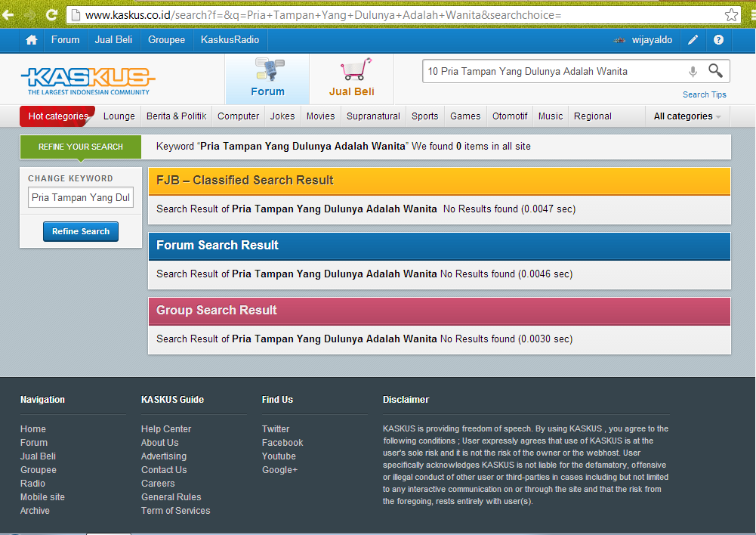Switch to the Jual Beli shopping cart tab

(352, 79)
